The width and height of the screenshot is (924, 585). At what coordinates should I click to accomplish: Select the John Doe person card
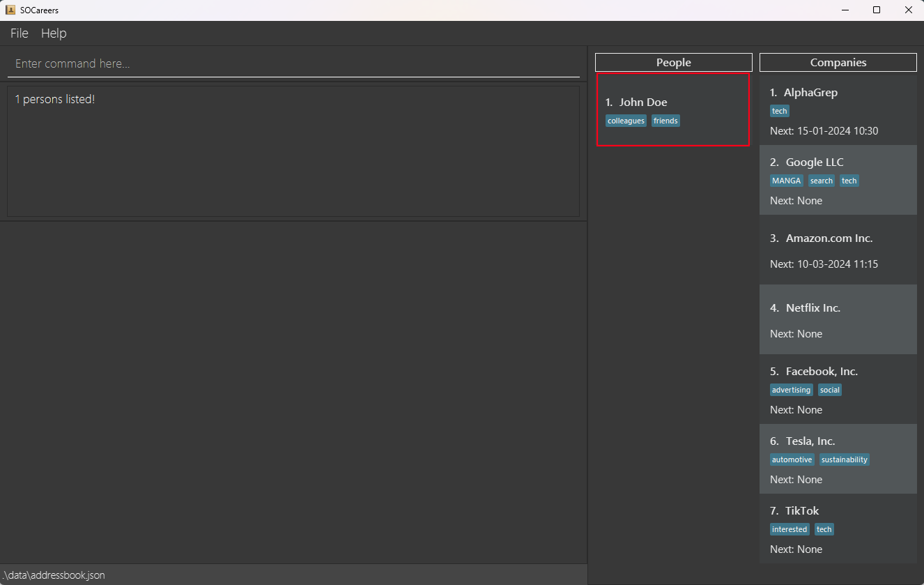(x=672, y=109)
